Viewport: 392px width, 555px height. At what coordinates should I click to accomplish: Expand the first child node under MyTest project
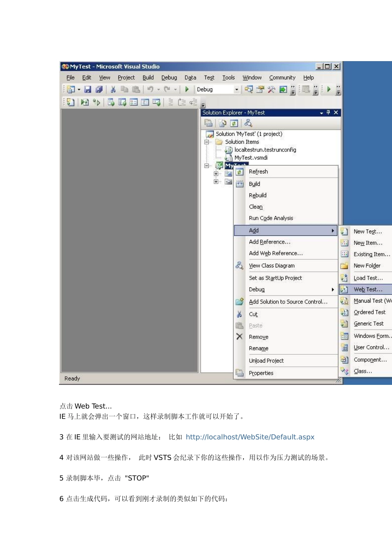pyautogui.click(x=216, y=174)
